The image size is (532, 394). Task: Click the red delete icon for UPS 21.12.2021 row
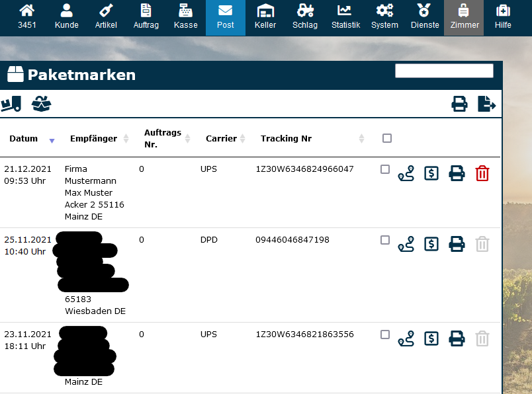pos(482,174)
